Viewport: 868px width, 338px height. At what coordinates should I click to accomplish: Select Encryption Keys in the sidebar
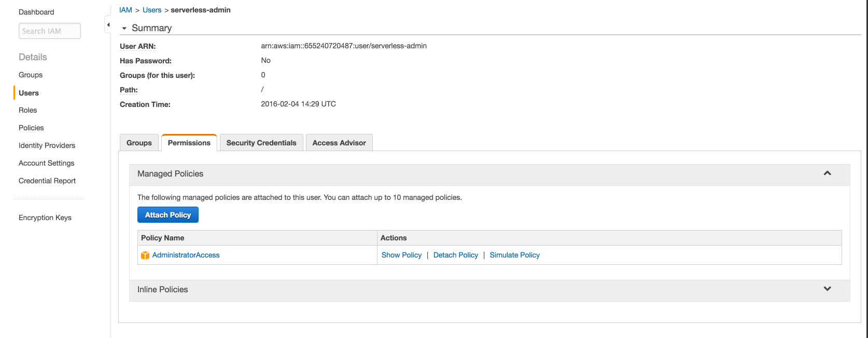click(x=45, y=218)
